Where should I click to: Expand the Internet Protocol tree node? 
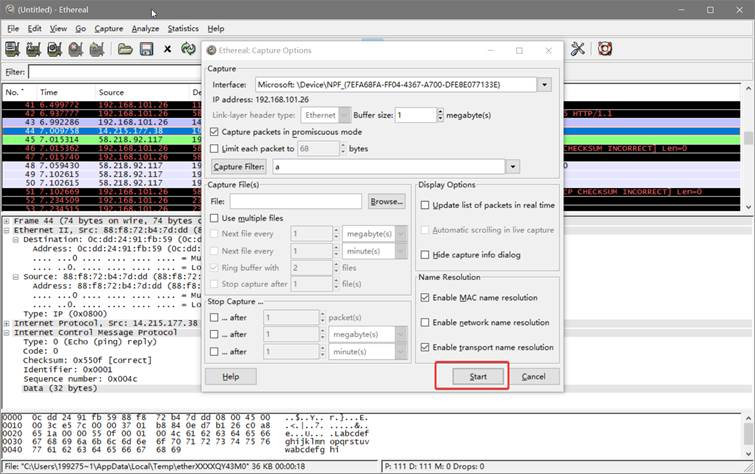coord(7,323)
